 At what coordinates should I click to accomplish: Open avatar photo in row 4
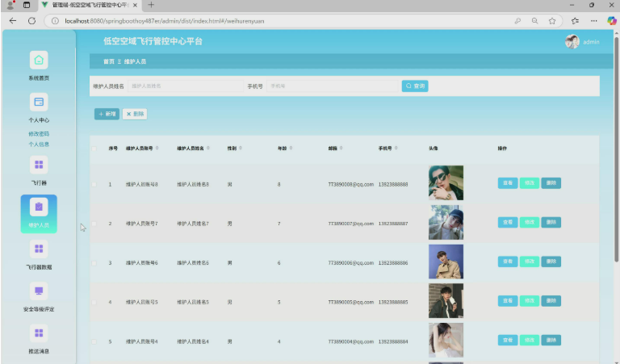(446, 301)
